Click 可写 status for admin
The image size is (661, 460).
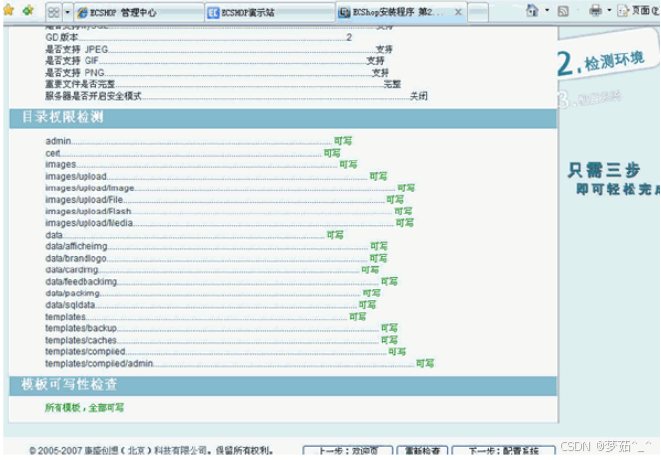343,141
